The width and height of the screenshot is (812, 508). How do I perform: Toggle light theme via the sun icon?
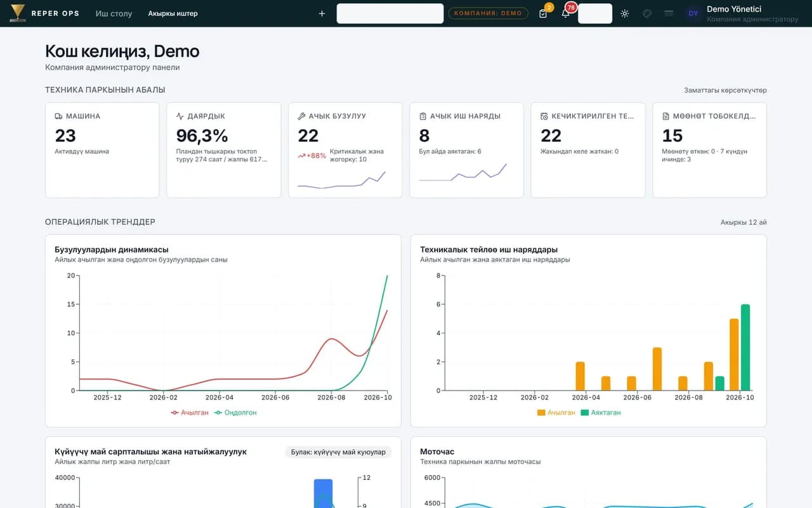pos(625,13)
